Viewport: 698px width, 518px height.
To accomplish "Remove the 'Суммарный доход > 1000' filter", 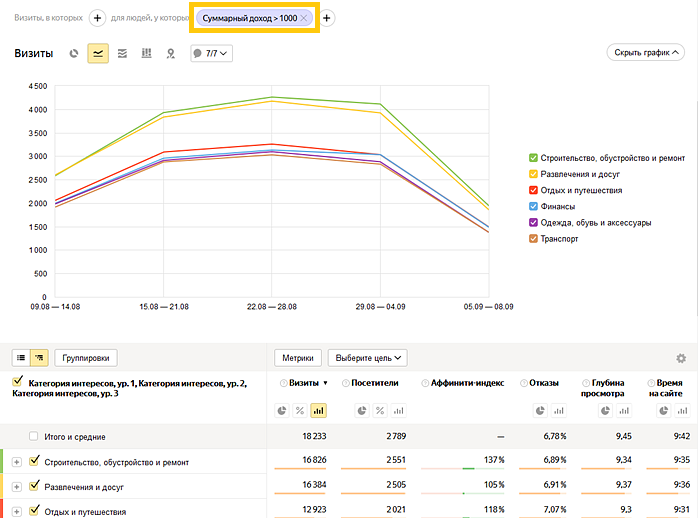I will 305,19.
